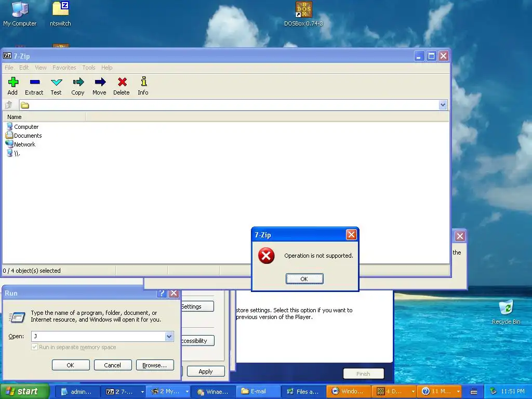The image size is (532, 399).
Task: Click the 7-Zip path address field
Action: click(x=234, y=105)
